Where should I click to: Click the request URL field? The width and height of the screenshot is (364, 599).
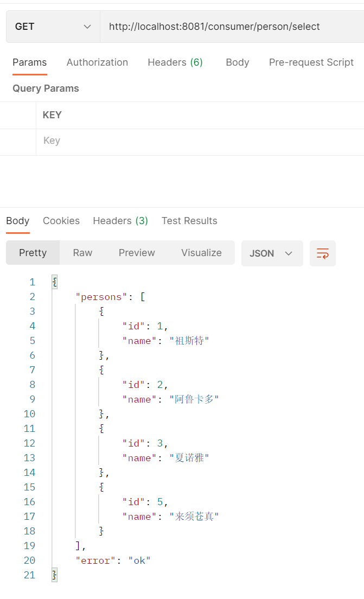[232, 27]
